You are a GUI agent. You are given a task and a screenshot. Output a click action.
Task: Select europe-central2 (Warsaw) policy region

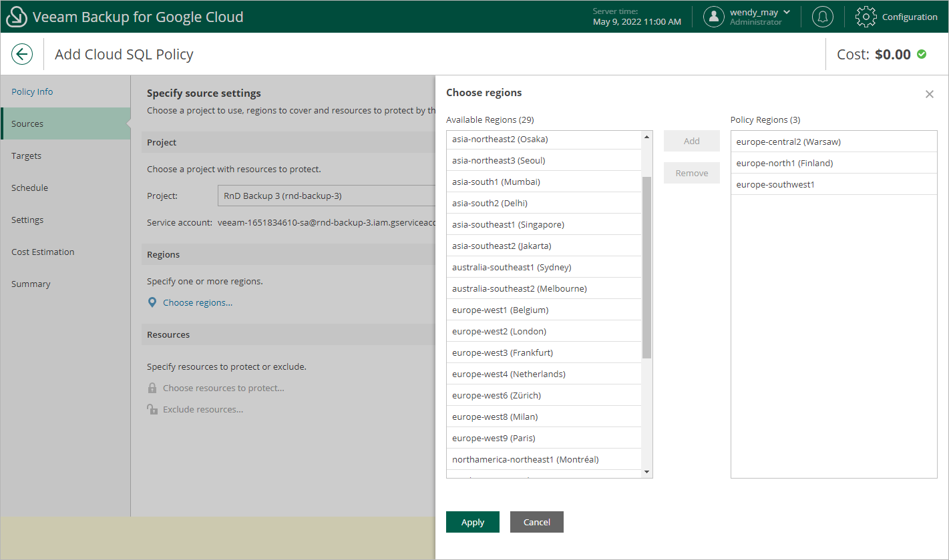pos(834,142)
